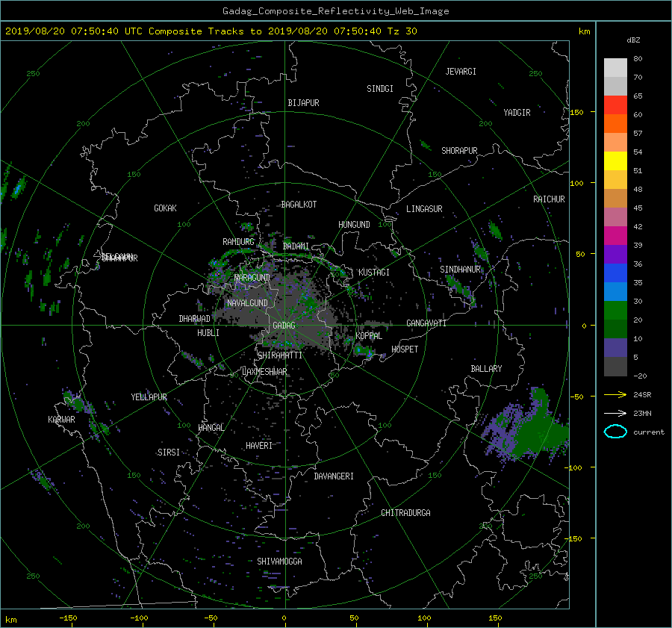Click the GOKAK city label
This screenshot has width=672, height=628.
(x=165, y=208)
